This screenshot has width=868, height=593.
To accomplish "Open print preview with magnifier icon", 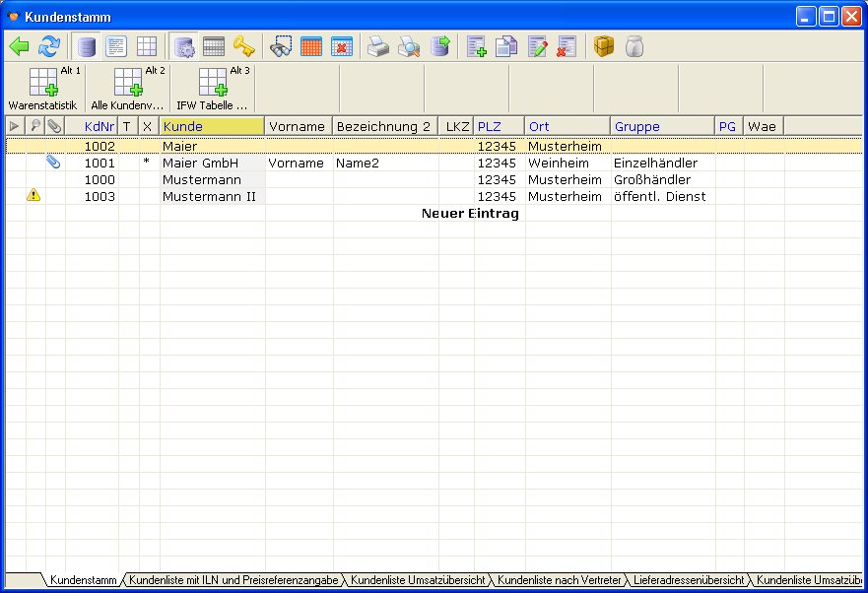I will 409,46.
